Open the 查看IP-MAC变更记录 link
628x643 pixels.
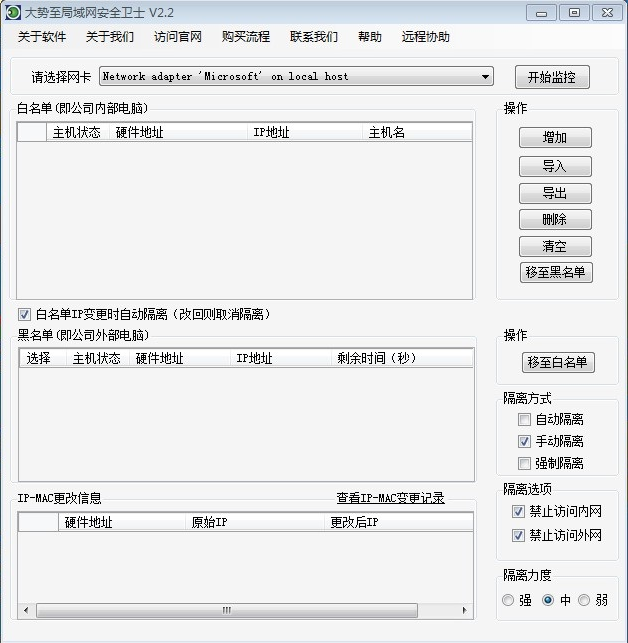pos(391,498)
